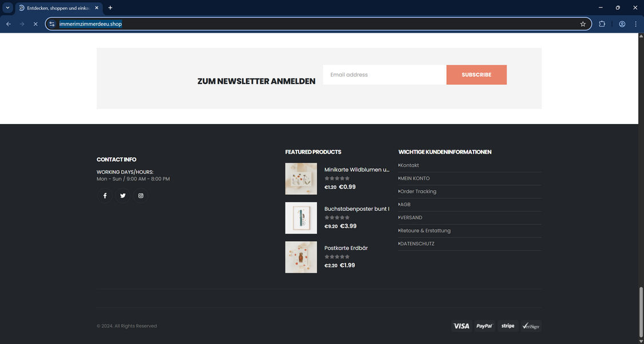This screenshot has height=344, width=644.
Task: Open the browser extensions puzzle icon
Action: pos(602,24)
